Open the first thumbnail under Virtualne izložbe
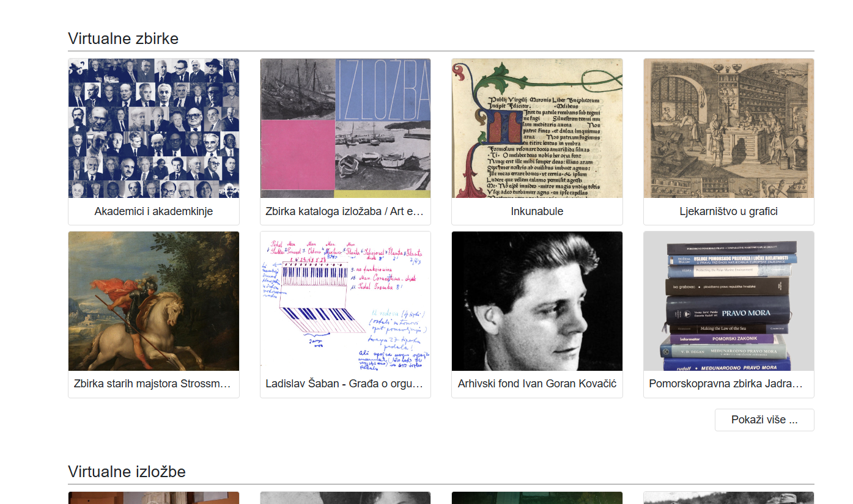Image resolution: width=853 pixels, height=504 pixels. (153, 498)
